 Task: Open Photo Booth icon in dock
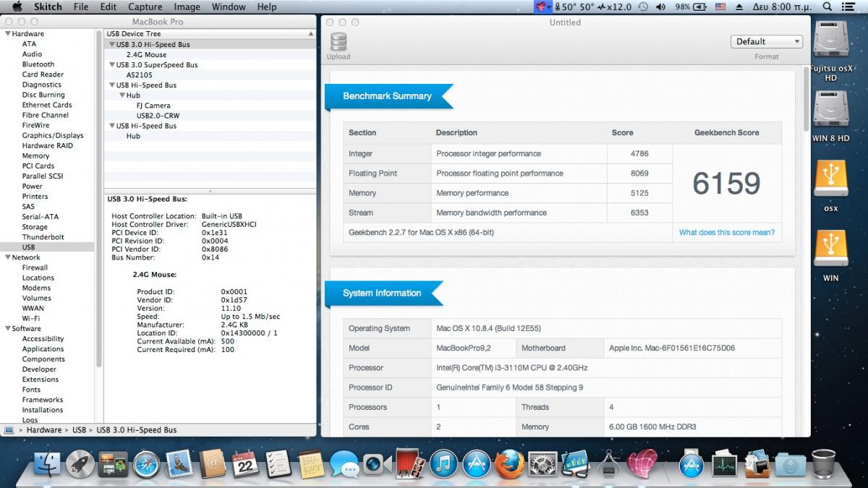tap(411, 463)
